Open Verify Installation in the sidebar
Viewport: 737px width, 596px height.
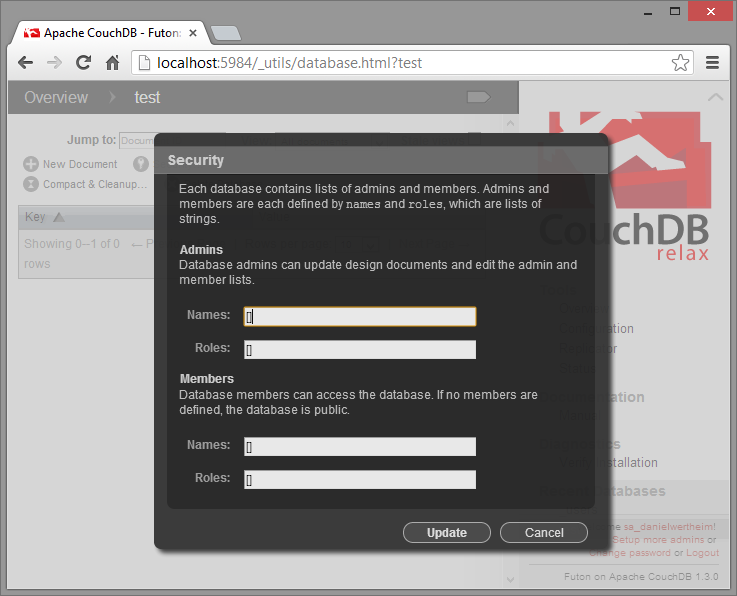click(x=609, y=463)
